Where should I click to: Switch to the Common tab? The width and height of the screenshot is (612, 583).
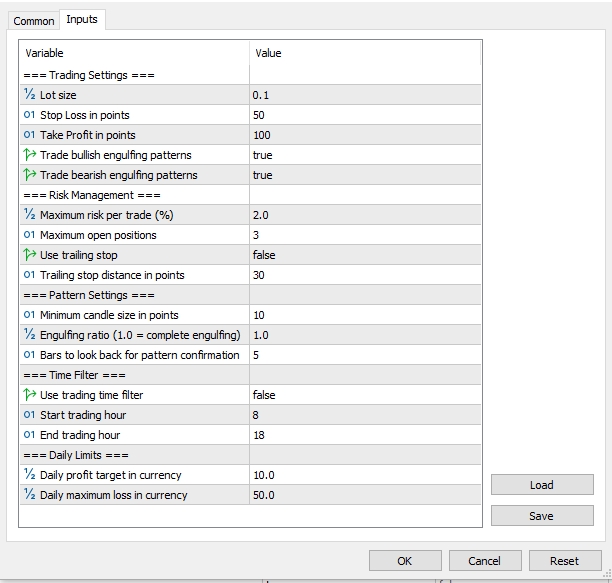34,21
